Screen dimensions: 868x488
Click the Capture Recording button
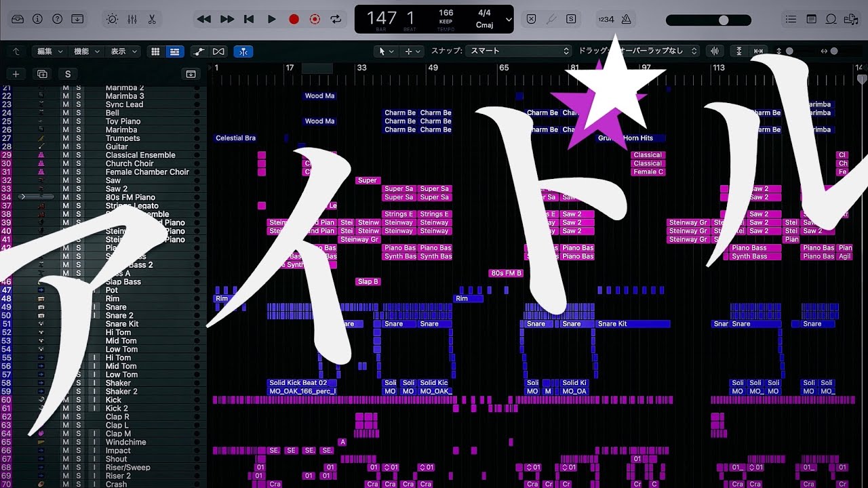(315, 20)
